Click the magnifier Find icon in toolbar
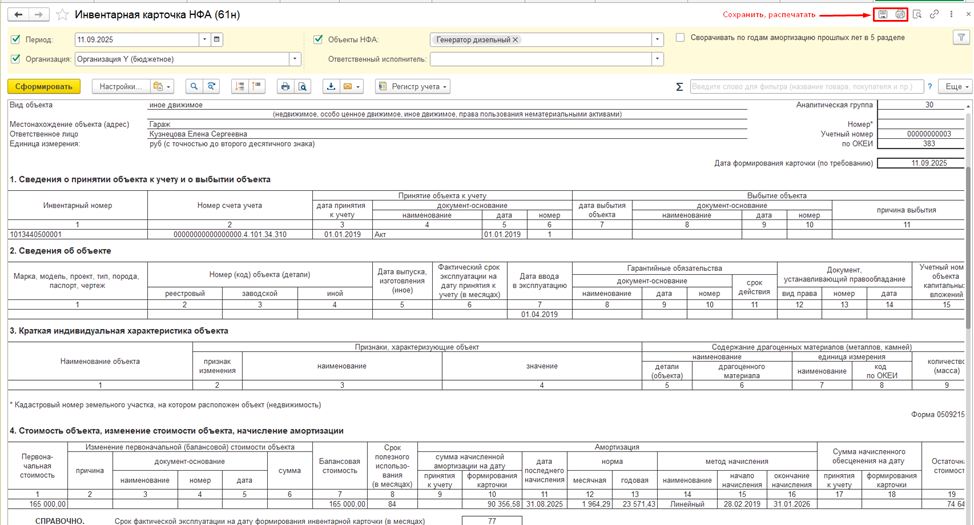Viewport: 974px width, 525px height. (x=194, y=86)
